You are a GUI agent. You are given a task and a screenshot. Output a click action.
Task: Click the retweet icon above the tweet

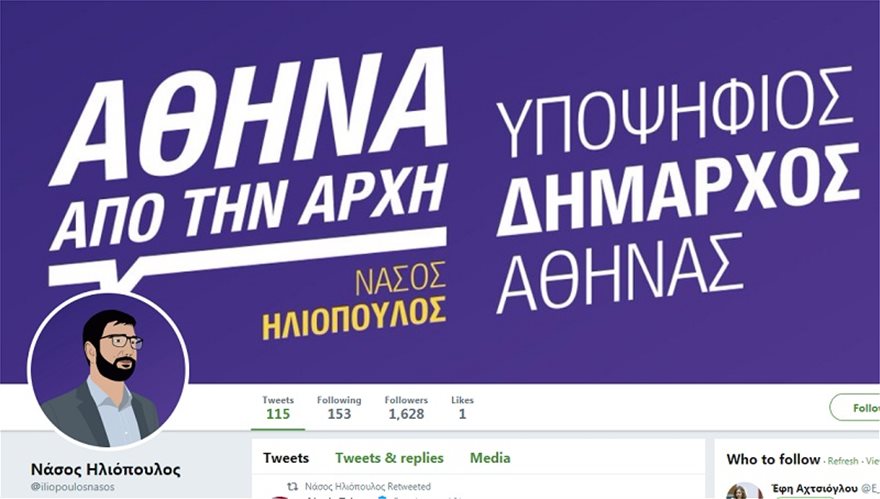[292, 487]
